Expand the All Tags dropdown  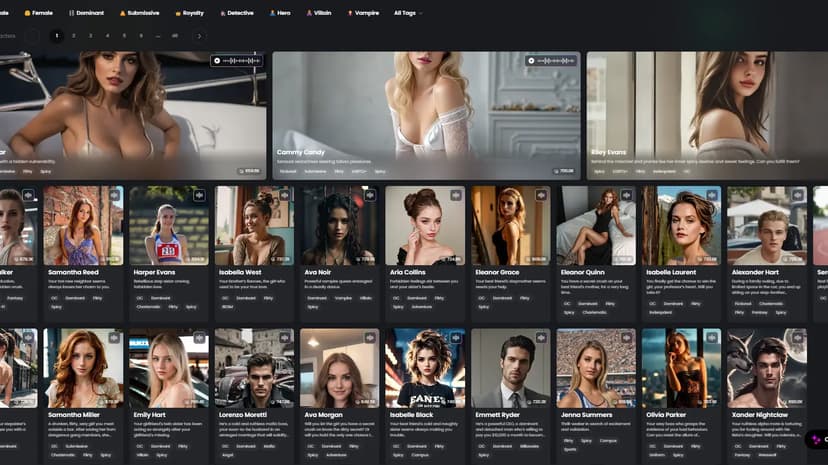tap(408, 13)
